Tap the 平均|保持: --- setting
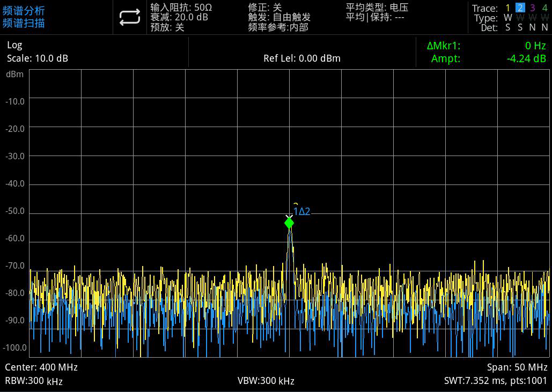Screen dimensions: 552x392 (x=374, y=17)
